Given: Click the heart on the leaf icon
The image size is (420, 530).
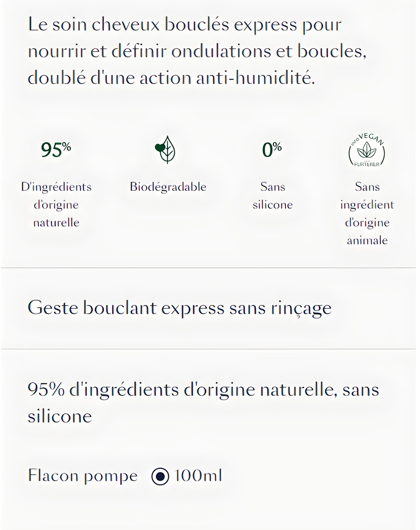Looking at the screenshot, I should coord(159,148).
